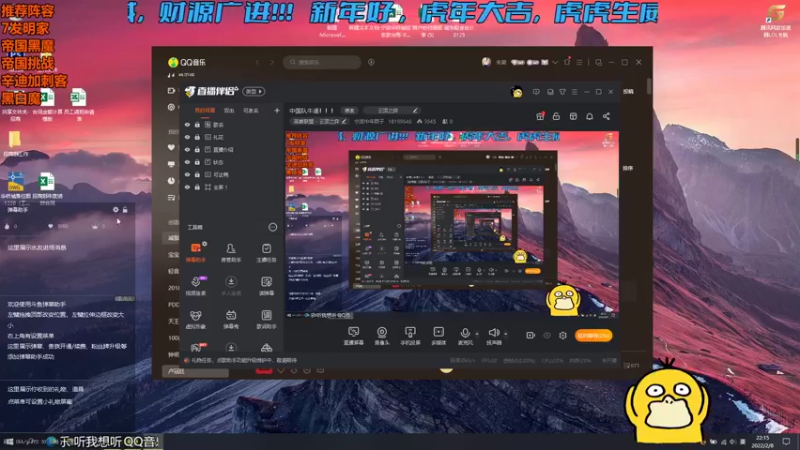
Task: Hide the 歌名 layer with eye icon
Action: (x=187, y=124)
